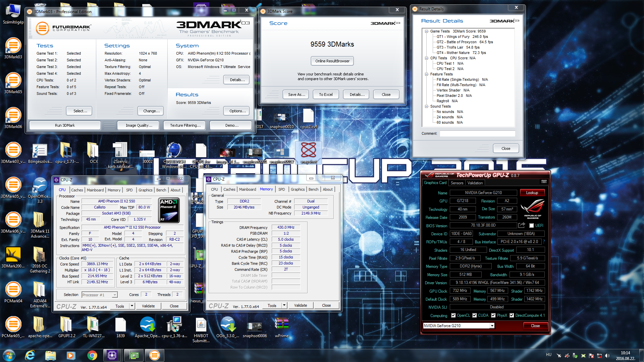Open the Számítógép desktop icon
Image resolution: width=644 pixels, height=362 pixels.
click(13, 14)
